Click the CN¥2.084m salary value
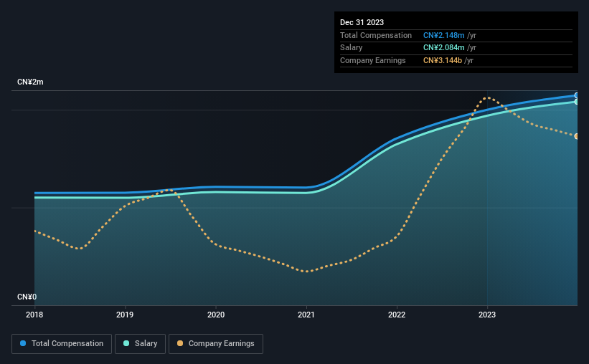 click(x=443, y=48)
